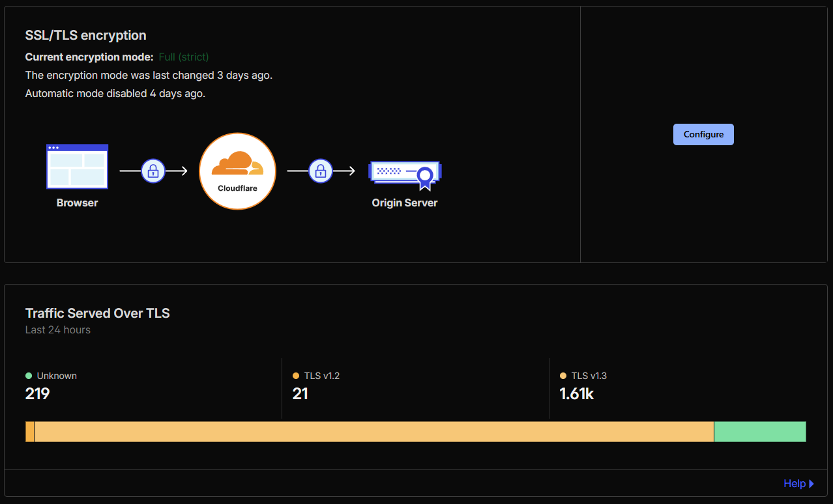
Task: Click the Cloudflare cloud logo circle
Action: point(237,171)
